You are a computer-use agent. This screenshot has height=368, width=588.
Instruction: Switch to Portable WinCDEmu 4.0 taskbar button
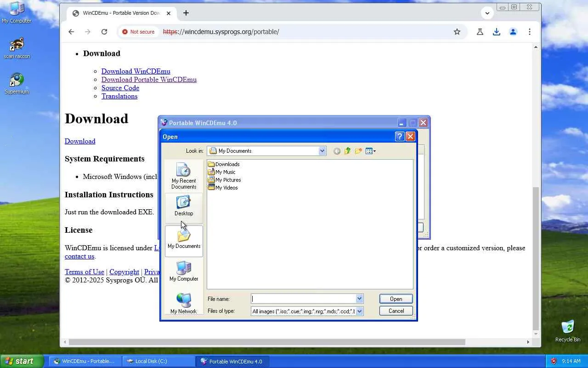click(232, 361)
